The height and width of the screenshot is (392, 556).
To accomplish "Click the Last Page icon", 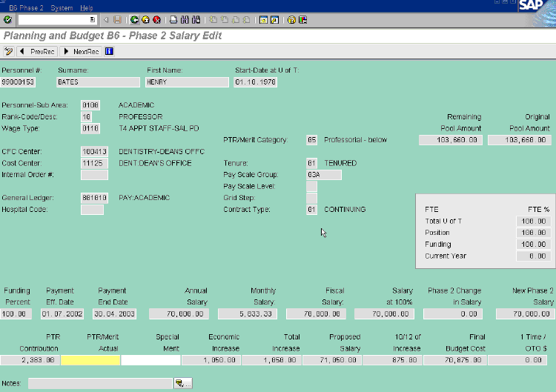I will pos(247,20).
